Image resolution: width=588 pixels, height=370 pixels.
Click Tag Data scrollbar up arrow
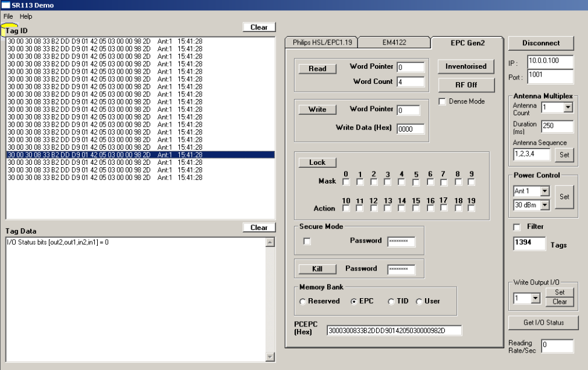click(x=270, y=243)
